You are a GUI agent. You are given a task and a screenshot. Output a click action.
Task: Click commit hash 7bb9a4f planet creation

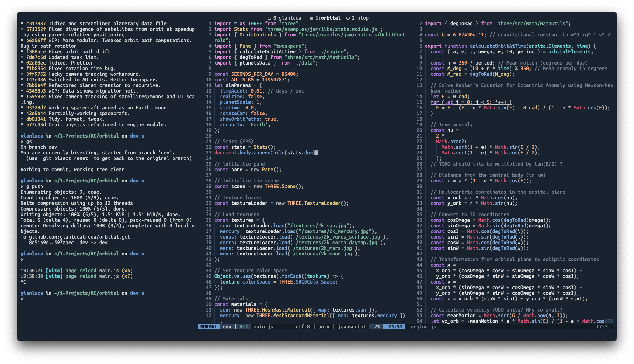(x=36, y=85)
